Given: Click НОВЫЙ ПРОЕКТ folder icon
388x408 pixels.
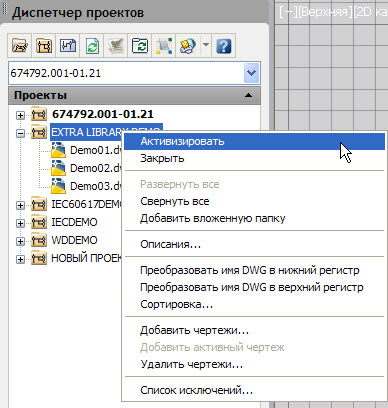Looking at the screenshot, I should click(39, 258).
